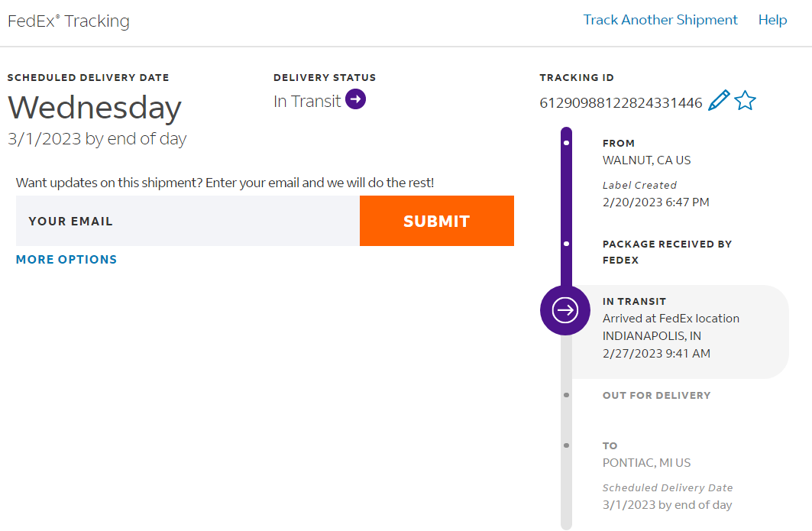Focus the Your Email input field
Screen dimensions: 812x531
[187, 221]
